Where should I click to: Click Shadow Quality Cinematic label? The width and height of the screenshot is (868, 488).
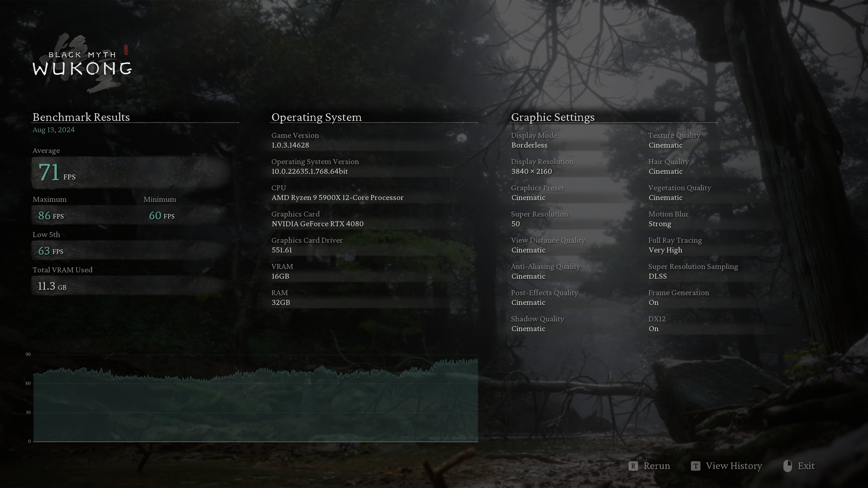tap(528, 328)
